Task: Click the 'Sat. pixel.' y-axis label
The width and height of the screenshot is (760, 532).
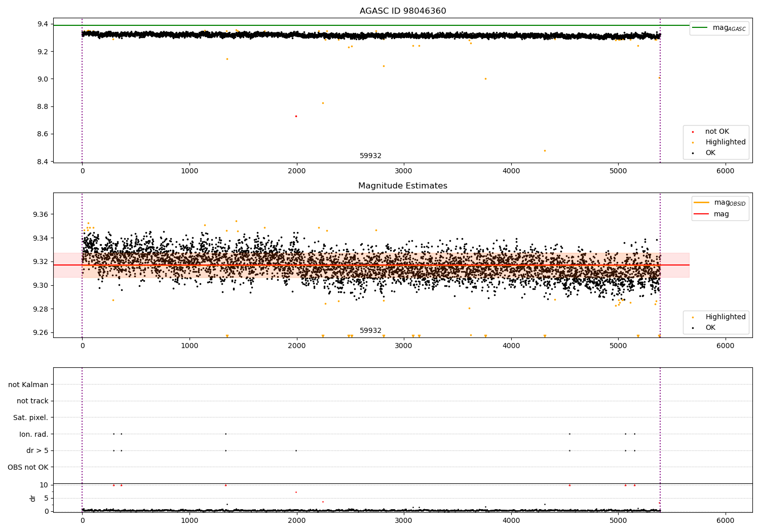Action: pyautogui.click(x=31, y=418)
